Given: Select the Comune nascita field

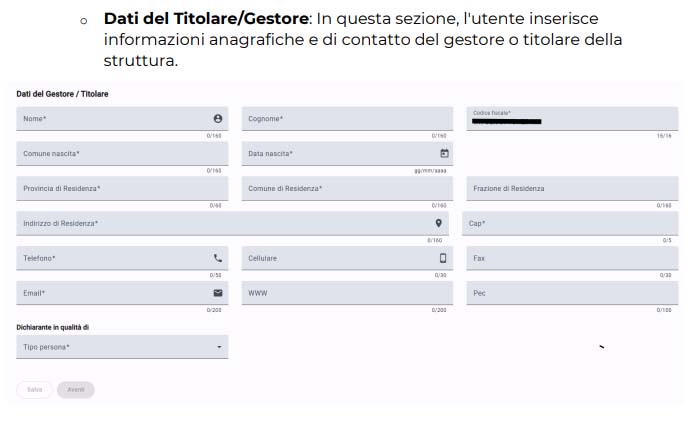Looking at the screenshot, I should pyautogui.click(x=122, y=153).
